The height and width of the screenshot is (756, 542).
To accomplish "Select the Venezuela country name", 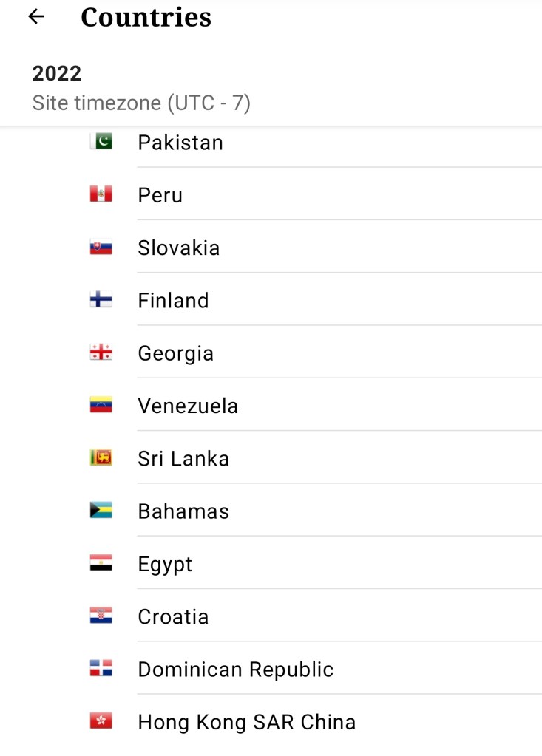I will (188, 406).
